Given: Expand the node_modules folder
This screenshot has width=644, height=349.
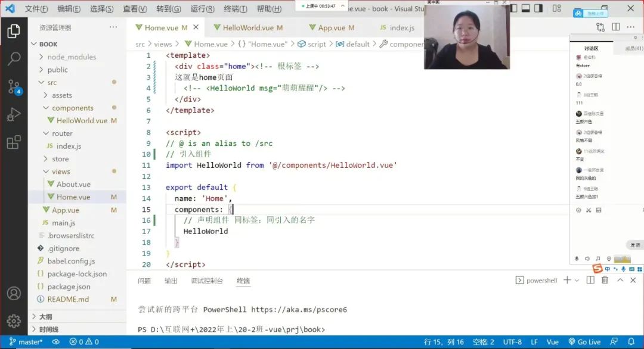Looking at the screenshot, I should [41, 57].
